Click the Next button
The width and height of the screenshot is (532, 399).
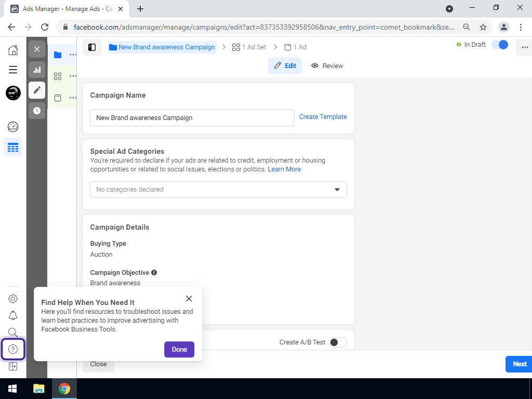520,364
